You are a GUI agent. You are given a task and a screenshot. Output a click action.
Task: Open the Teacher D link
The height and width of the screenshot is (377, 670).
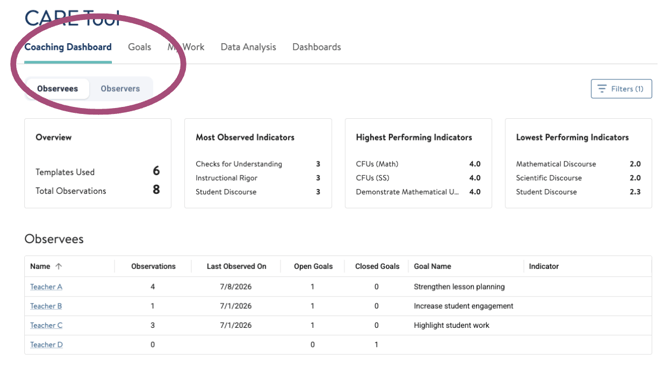[x=46, y=345]
